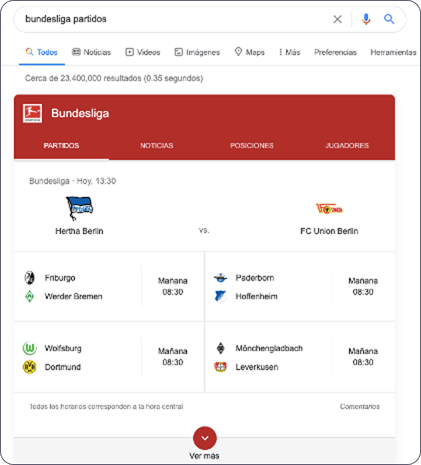Click the Wolfsburg match time Mañana 08:30

tap(173, 357)
